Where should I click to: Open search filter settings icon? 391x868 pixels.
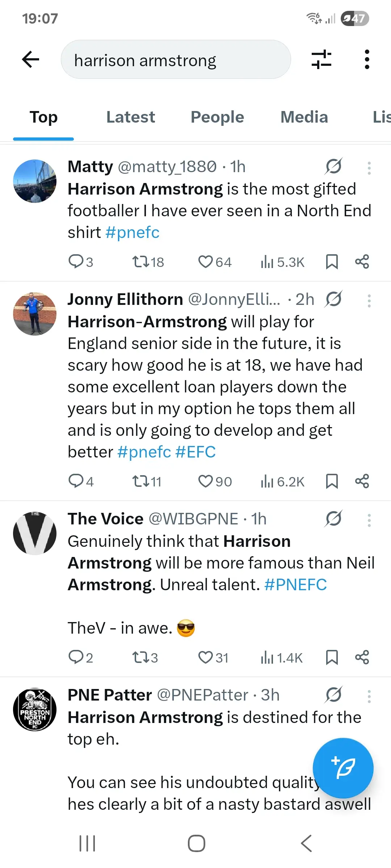point(321,59)
